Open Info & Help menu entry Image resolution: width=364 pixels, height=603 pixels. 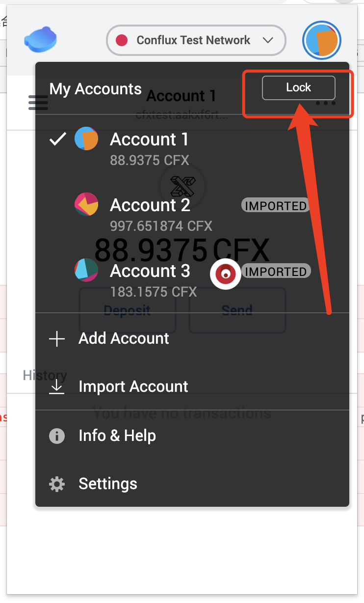pyautogui.click(x=117, y=436)
